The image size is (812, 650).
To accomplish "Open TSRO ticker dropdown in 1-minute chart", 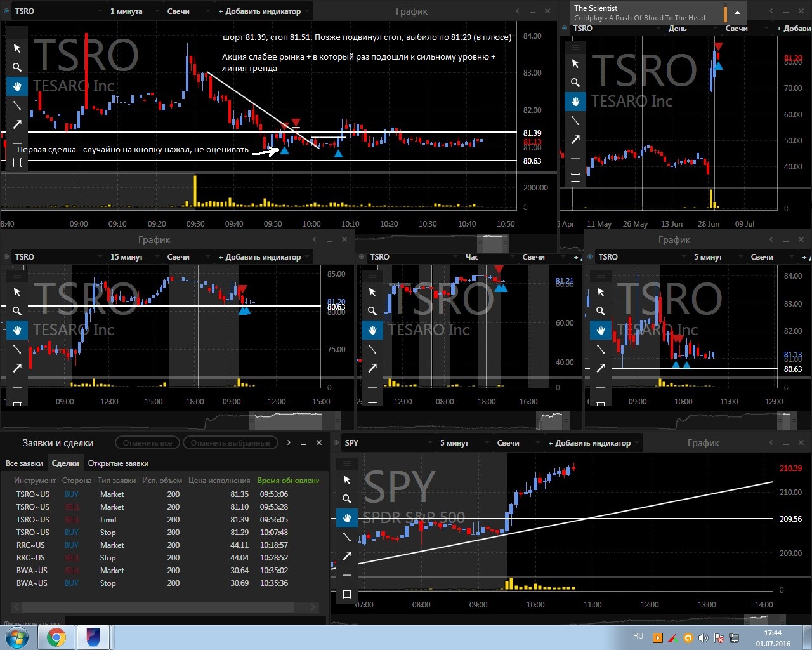I will coord(58,11).
